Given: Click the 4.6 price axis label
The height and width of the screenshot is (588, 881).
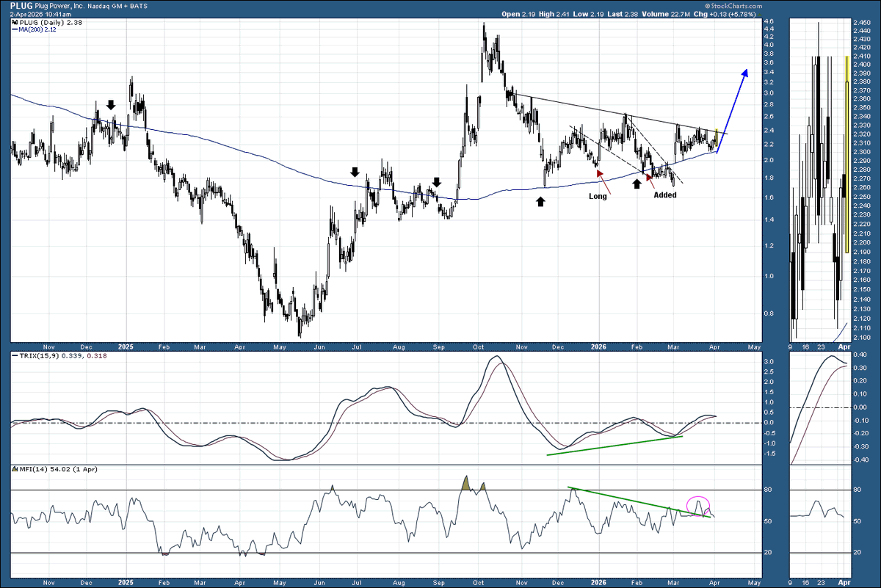Looking at the screenshot, I should click(x=769, y=23).
